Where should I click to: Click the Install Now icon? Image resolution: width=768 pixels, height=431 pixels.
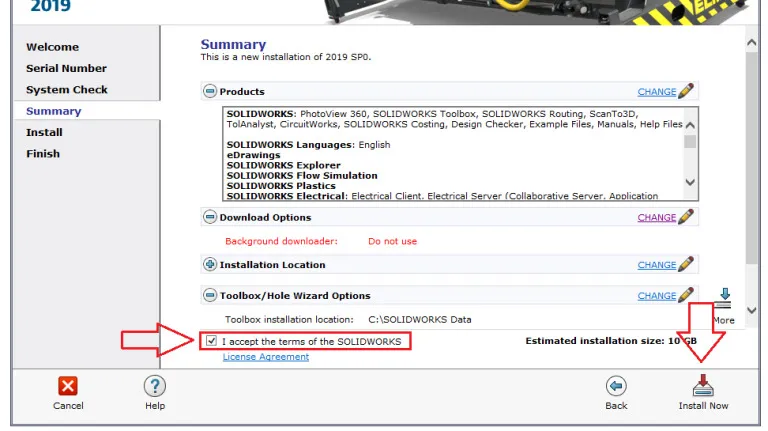click(x=703, y=386)
